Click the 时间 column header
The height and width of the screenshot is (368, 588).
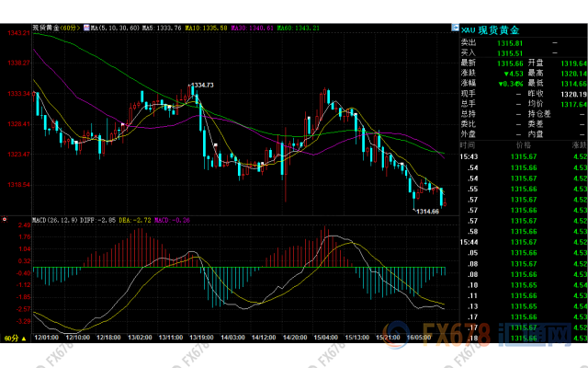pos(468,145)
